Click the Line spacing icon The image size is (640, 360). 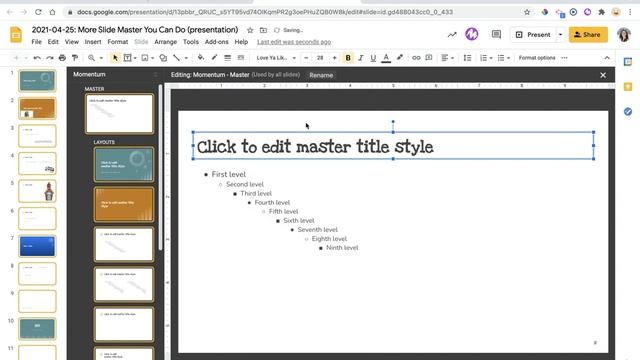point(467,58)
